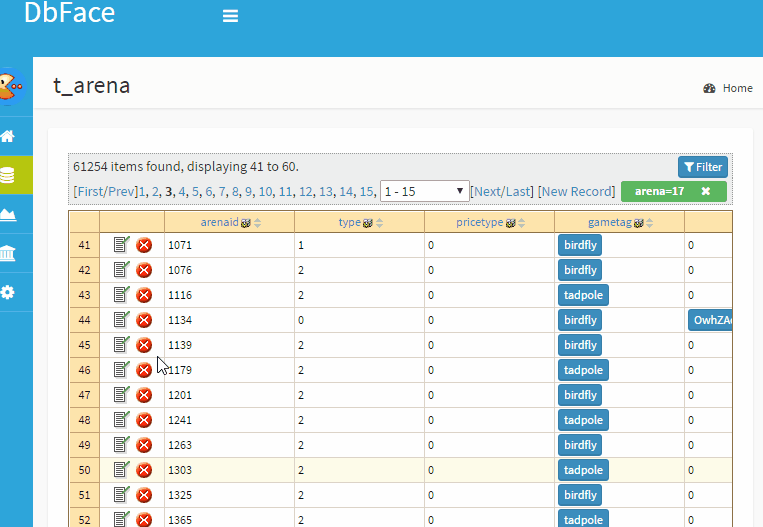Image resolution: width=763 pixels, height=527 pixels.
Task: Jump to page 15
Action: (x=366, y=192)
